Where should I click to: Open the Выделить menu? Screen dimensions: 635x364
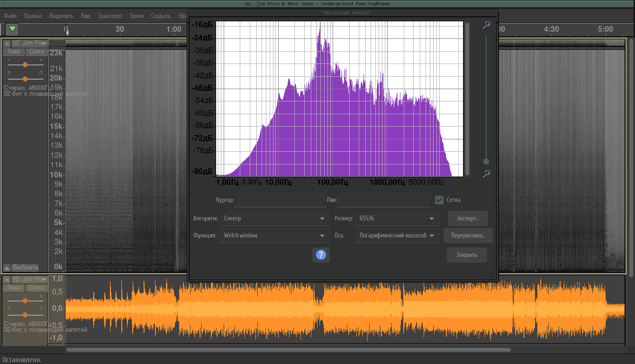[61, 16]
